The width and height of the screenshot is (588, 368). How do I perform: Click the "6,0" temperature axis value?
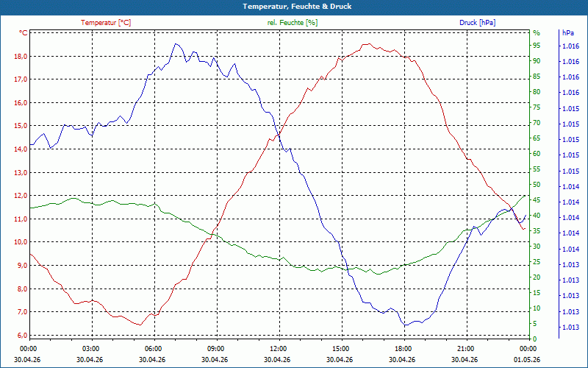23,335
